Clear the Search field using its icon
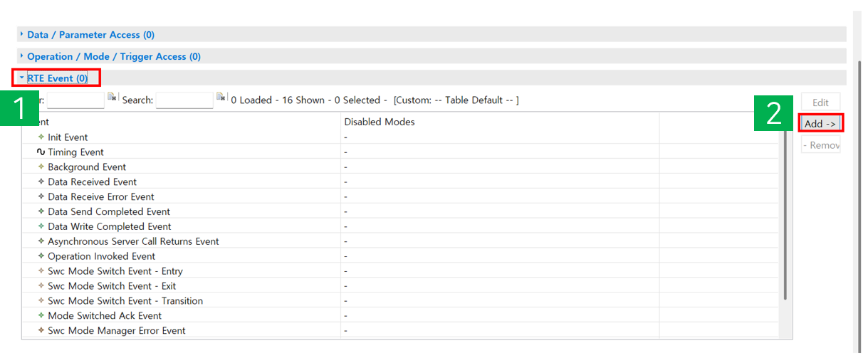 221,98
